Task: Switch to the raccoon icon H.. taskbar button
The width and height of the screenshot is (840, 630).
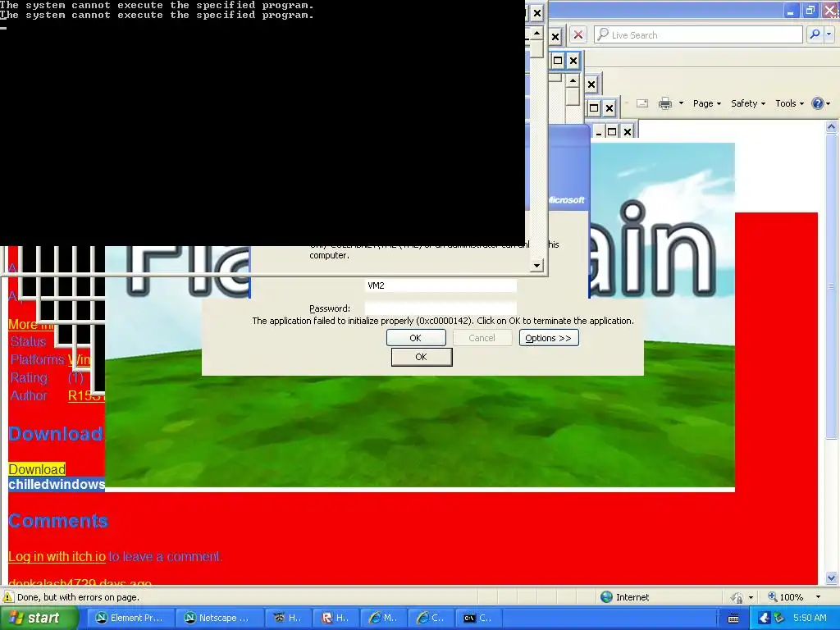Action: click(x=287, y=618)
